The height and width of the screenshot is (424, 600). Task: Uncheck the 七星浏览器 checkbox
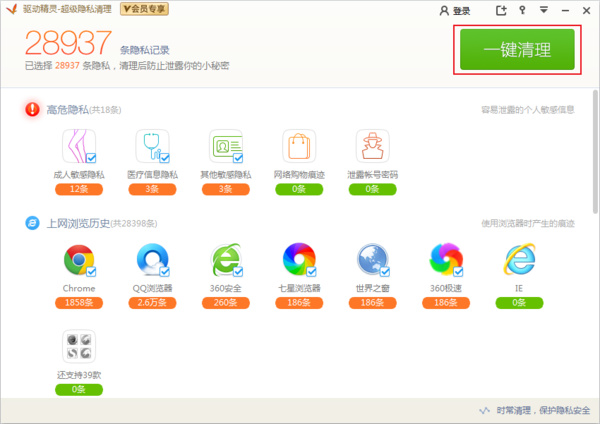311,272
